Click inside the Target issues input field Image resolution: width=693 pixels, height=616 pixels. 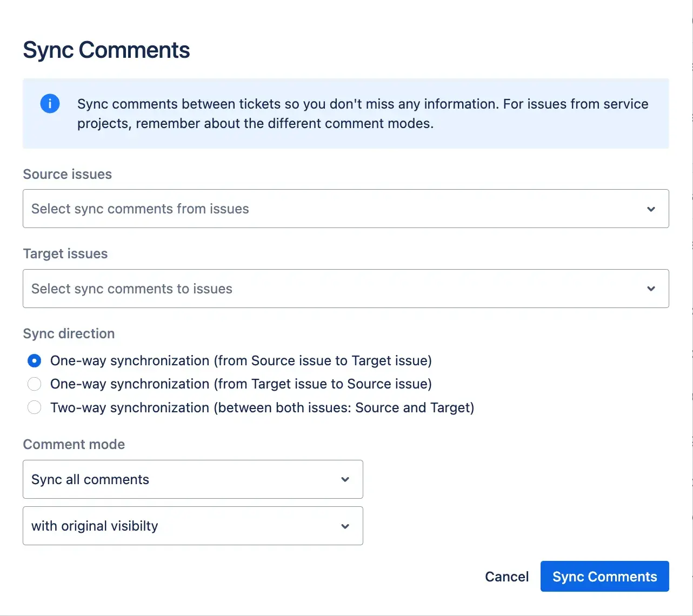click(x=216, y=289)
